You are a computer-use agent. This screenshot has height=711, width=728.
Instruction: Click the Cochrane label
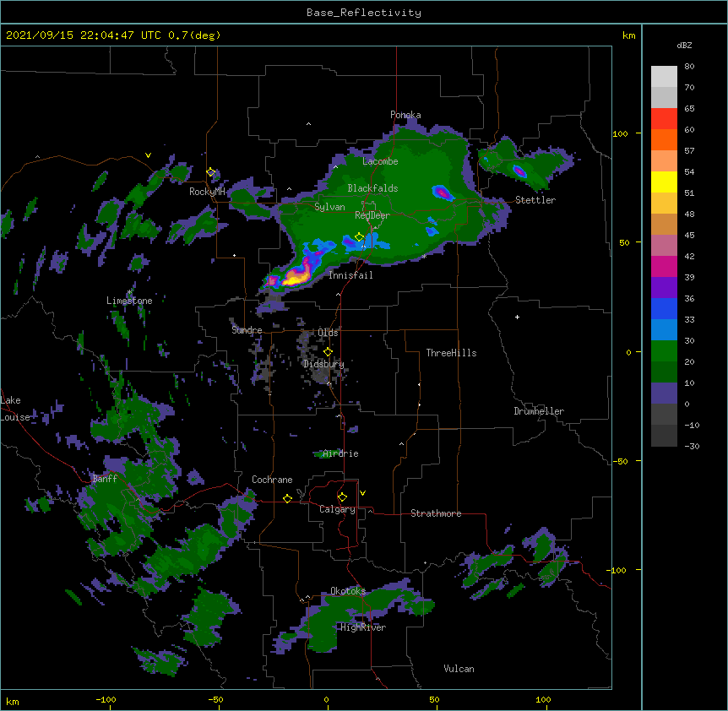point(272,480)
